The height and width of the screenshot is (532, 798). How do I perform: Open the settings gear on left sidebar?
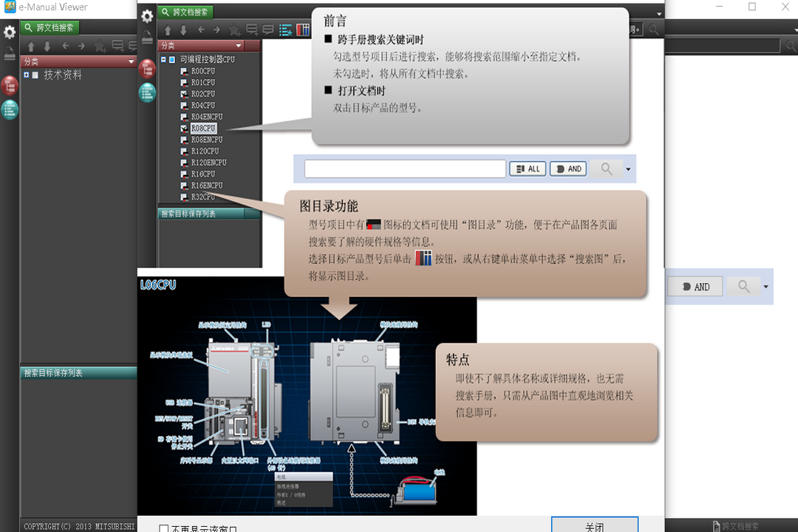tap(10, 33)
